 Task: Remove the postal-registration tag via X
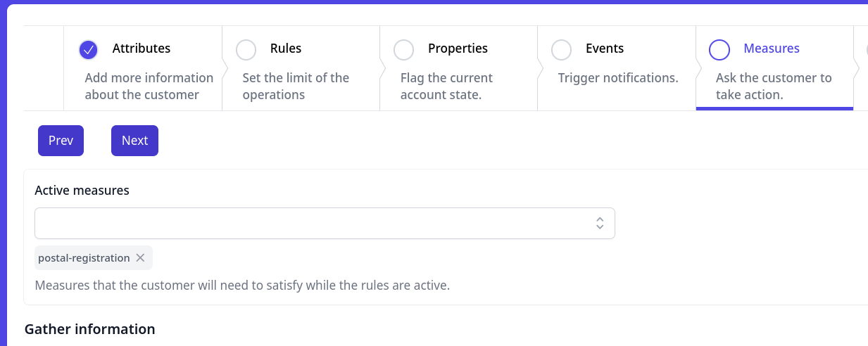coord(140,258)
